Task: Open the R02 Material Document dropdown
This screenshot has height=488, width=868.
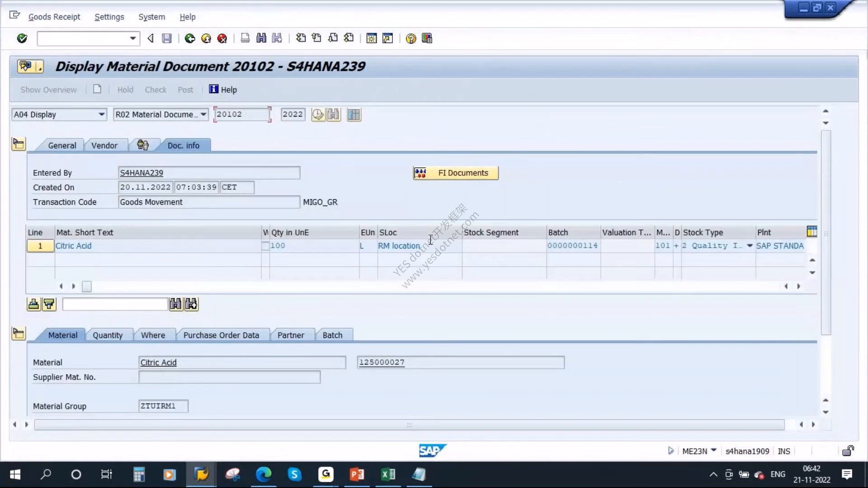Action: point(203,114)
